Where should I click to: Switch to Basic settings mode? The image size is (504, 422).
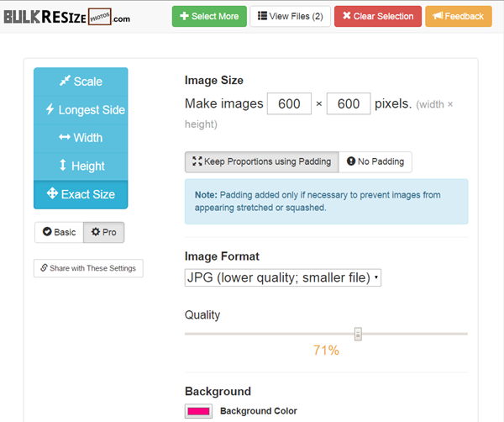pyautogui.click(x=59, y=232)
